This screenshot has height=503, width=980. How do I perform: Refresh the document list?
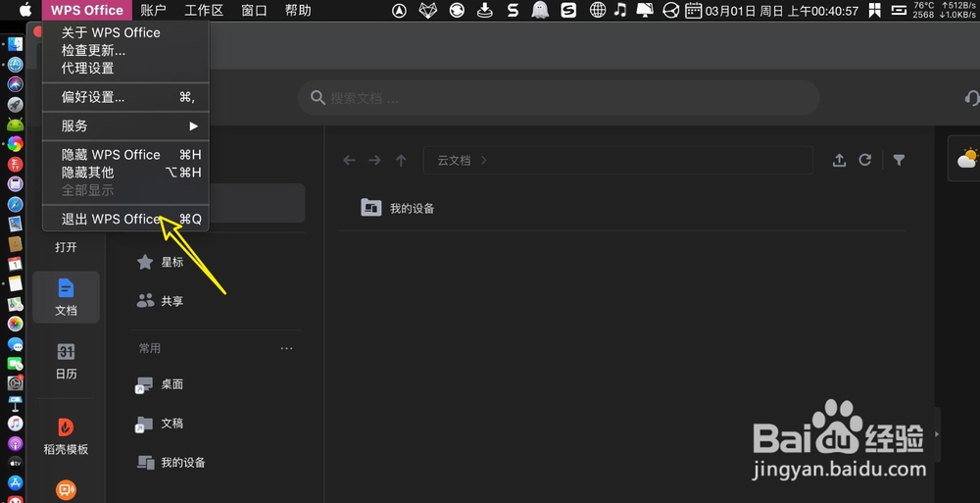click(x=865, y=160)
